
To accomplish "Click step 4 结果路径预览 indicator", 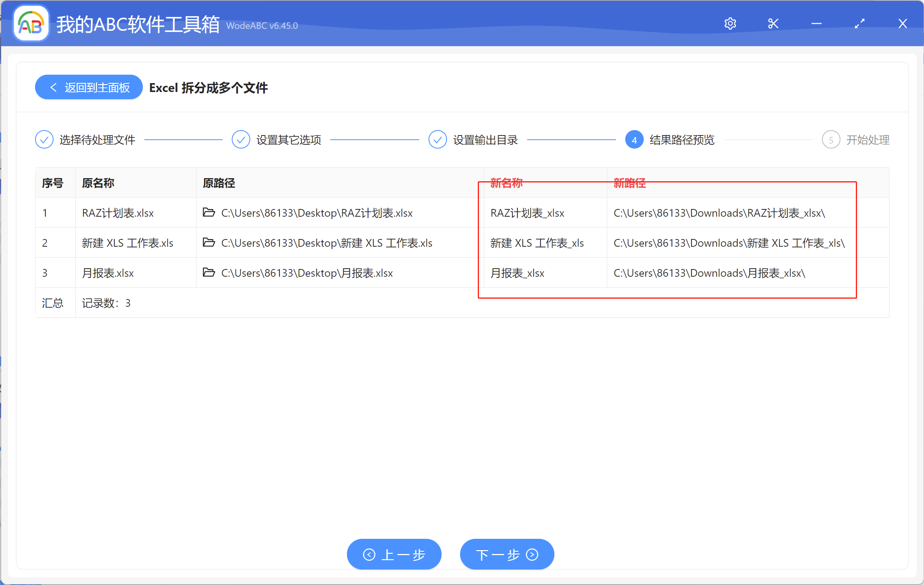I will point(634,139).
